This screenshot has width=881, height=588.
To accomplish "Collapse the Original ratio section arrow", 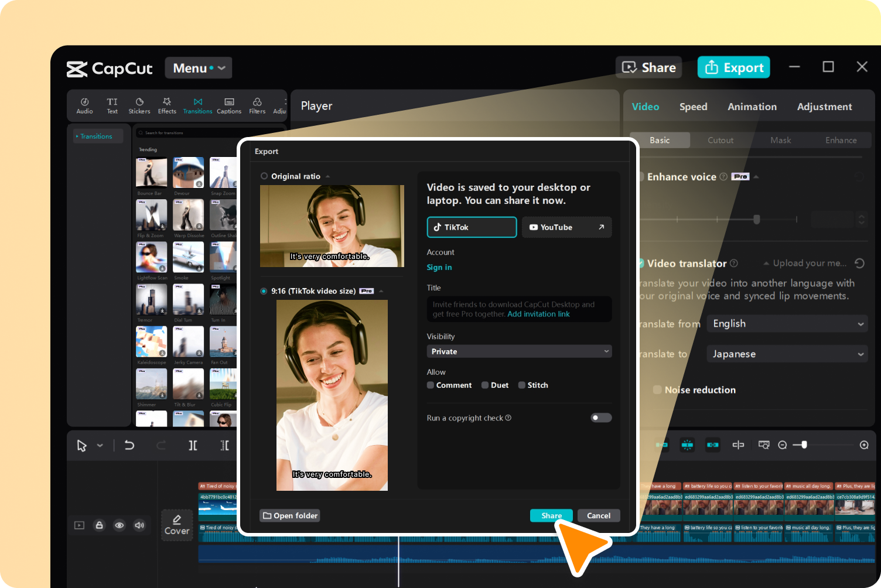I will pyautogui.click(x=327, y=176).
